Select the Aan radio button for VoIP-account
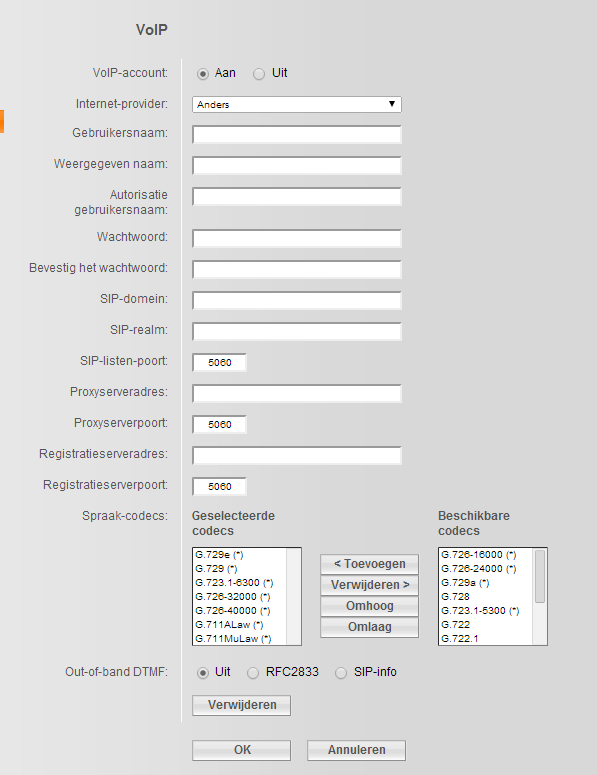Image resolution: width=597 pixels, height=775 pixels. [x=203, y=74]
